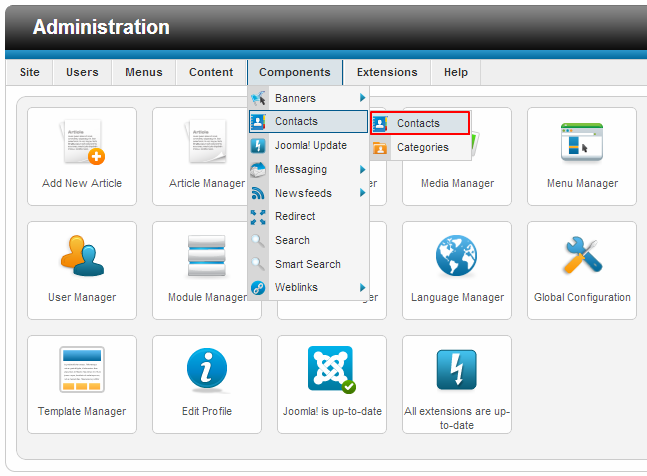Click the Joomla up-to-date logo icon
The width and height of the screenshot is (647, 476).
point(332,370)
